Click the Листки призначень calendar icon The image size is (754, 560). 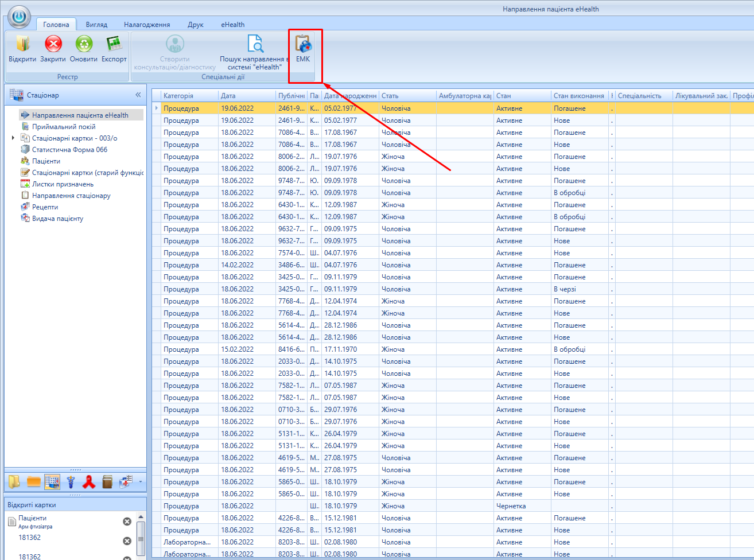(x=25, y=184)
